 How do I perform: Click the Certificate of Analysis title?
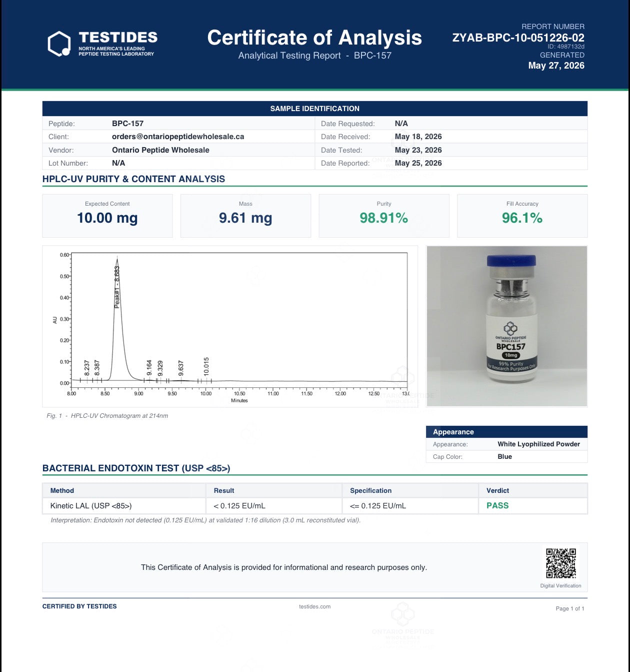tap(314, 38)
